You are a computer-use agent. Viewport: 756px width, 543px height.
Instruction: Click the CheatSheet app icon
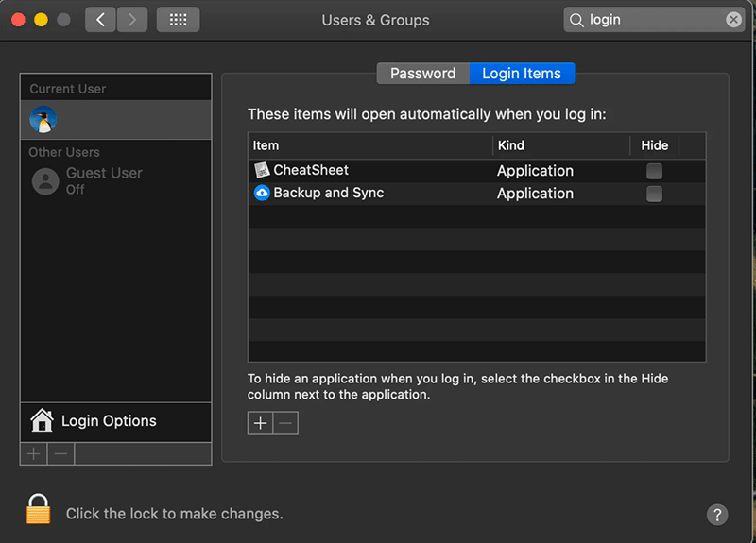coord(262,170)
